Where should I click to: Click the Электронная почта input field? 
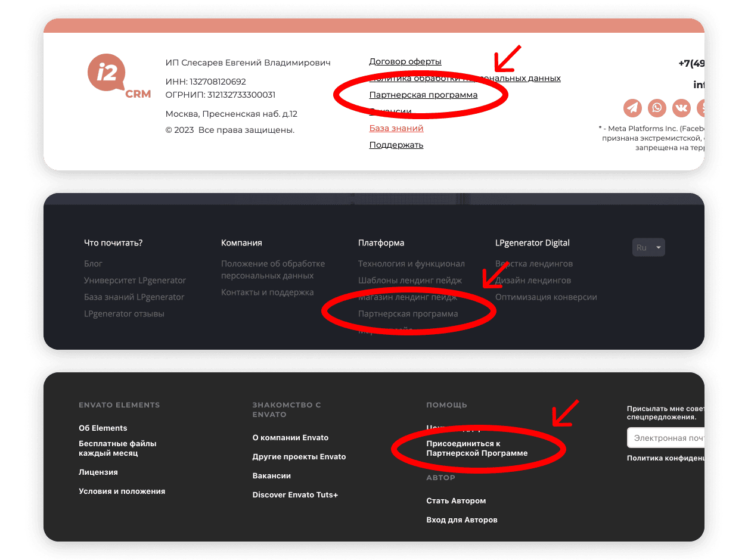pos(666,438)
